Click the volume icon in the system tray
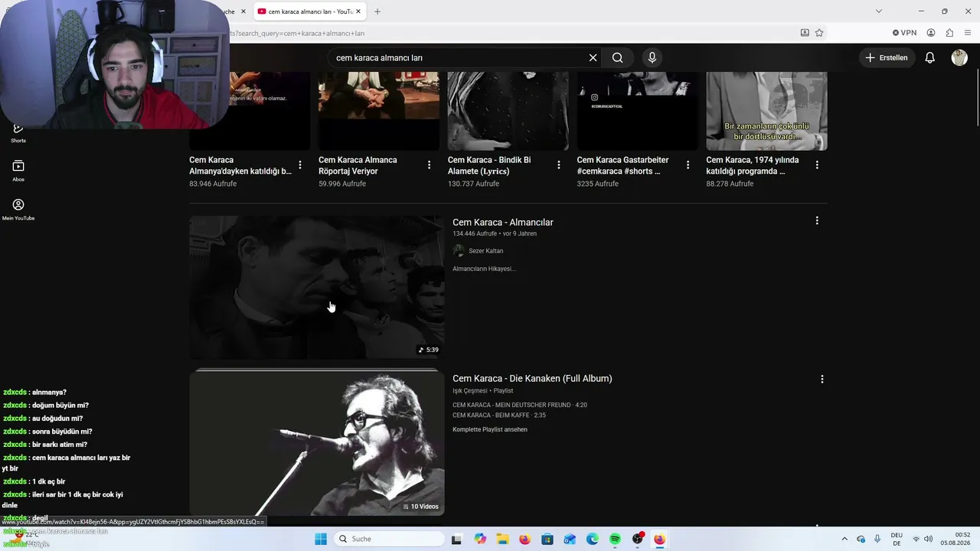 pyautogui.click(x=929, y=539)
